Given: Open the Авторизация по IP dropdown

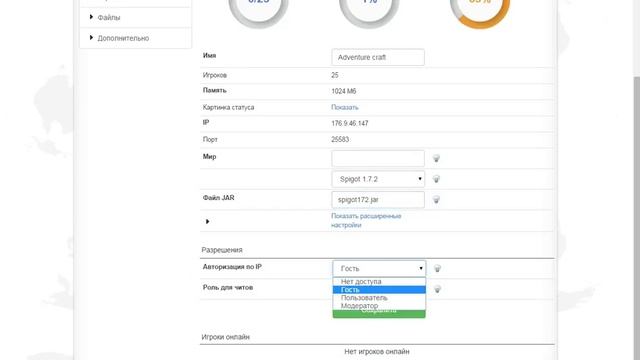Looking at the screenshot, I should click(379, 268).
